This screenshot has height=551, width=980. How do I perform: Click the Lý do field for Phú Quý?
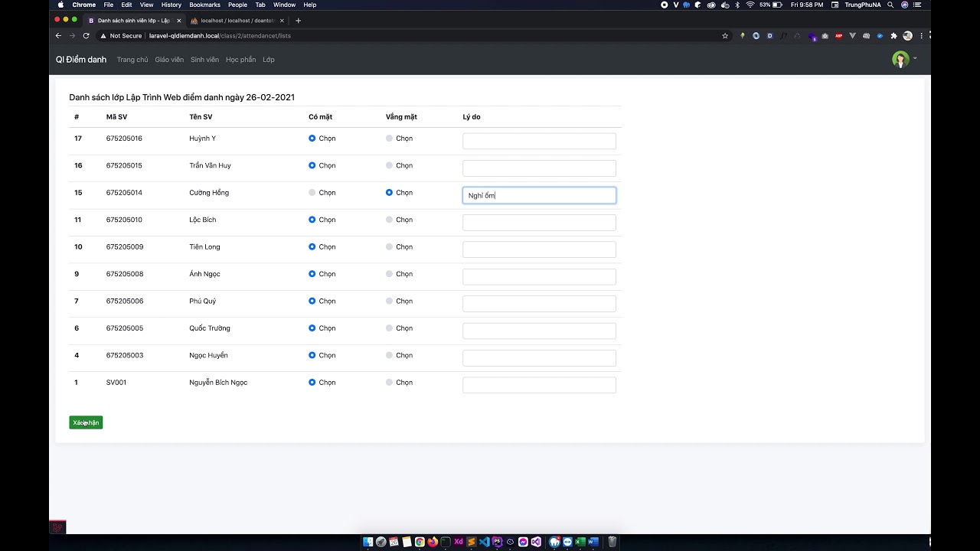539,304
